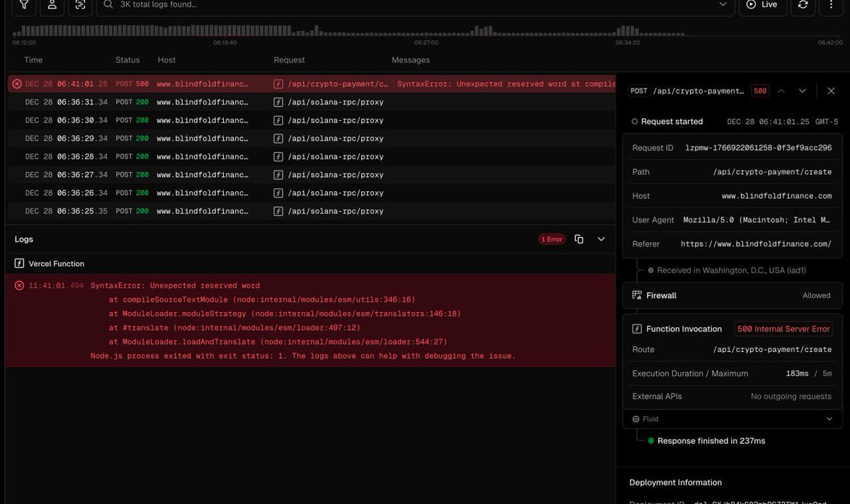This screenshot has height=504, width=850.
Task: Expand the search field dropdown chevron
Action: pyautogui.click(x=722, y=5)
